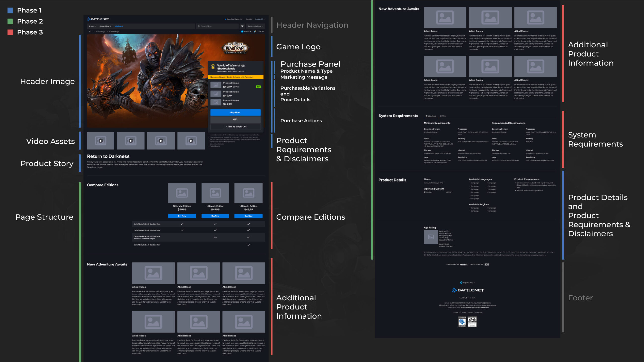
Task: Click the Age Rating image placeholder
Action: point(431,237)
